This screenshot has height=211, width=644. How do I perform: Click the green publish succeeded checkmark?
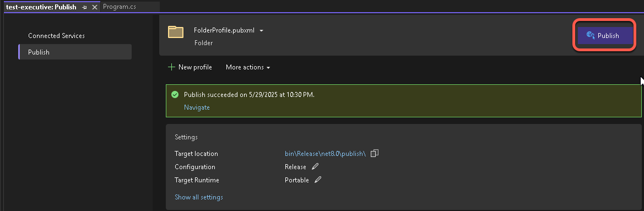(175, 95)
